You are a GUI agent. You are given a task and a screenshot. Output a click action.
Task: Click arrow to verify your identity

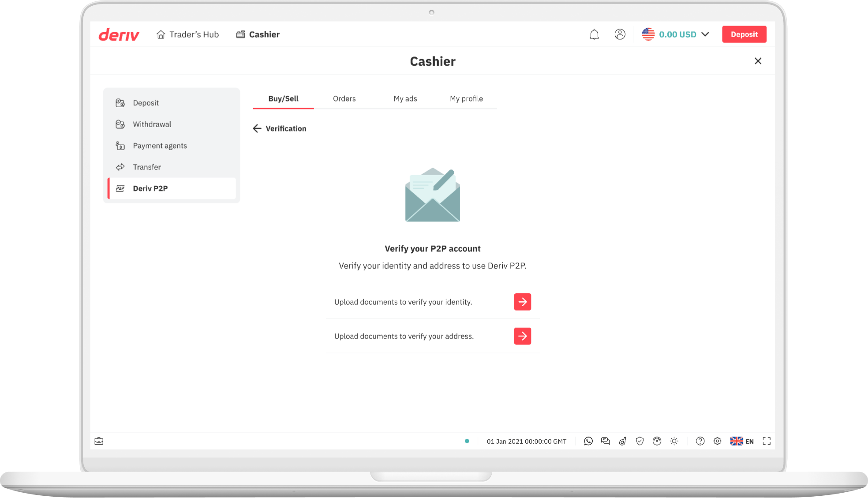(x=522, y=302)
